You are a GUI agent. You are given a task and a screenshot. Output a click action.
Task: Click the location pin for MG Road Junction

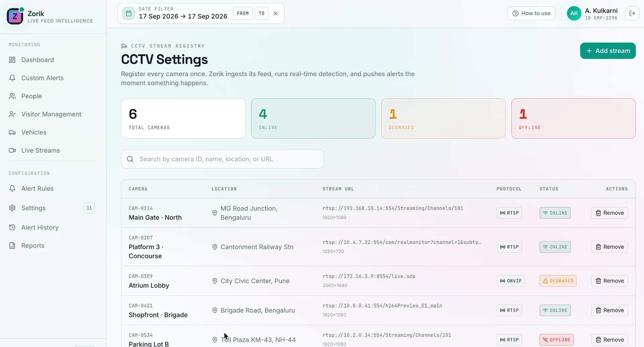(215, 213)
